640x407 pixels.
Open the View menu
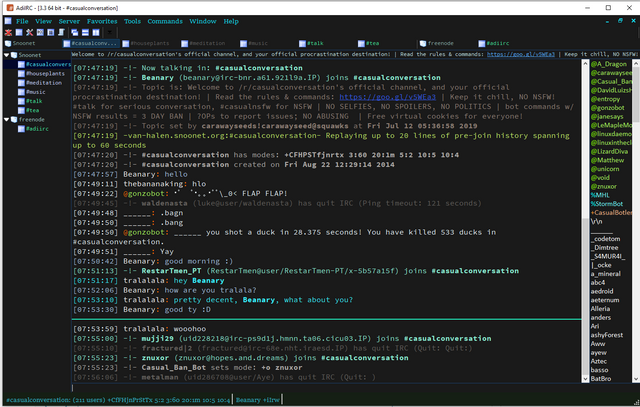point(43,21)
